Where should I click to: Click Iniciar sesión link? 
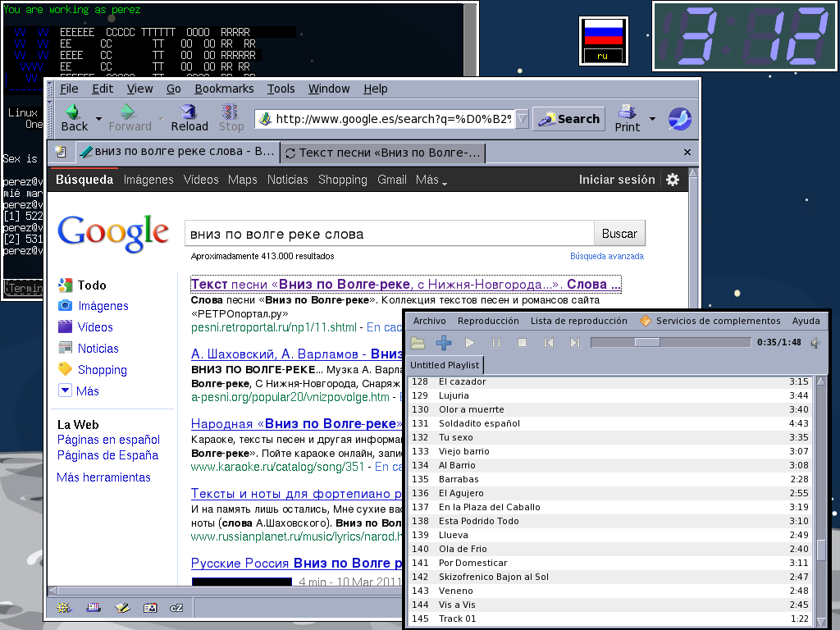tap(617, 180)
